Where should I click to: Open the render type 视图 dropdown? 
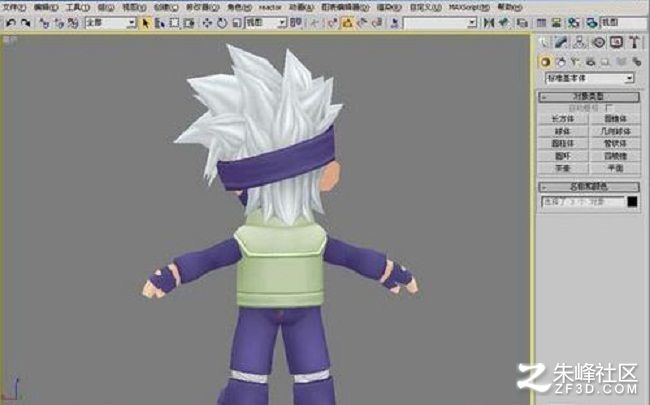click(623, 23)
